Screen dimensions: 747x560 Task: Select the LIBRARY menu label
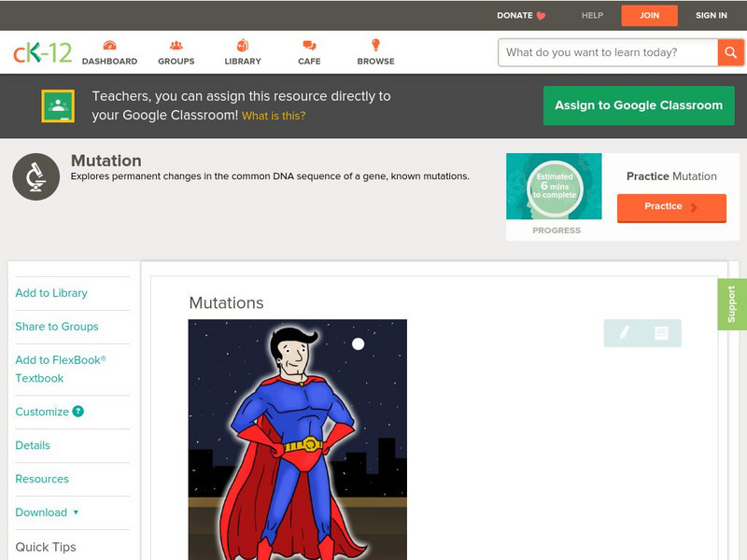click(243, 62)
